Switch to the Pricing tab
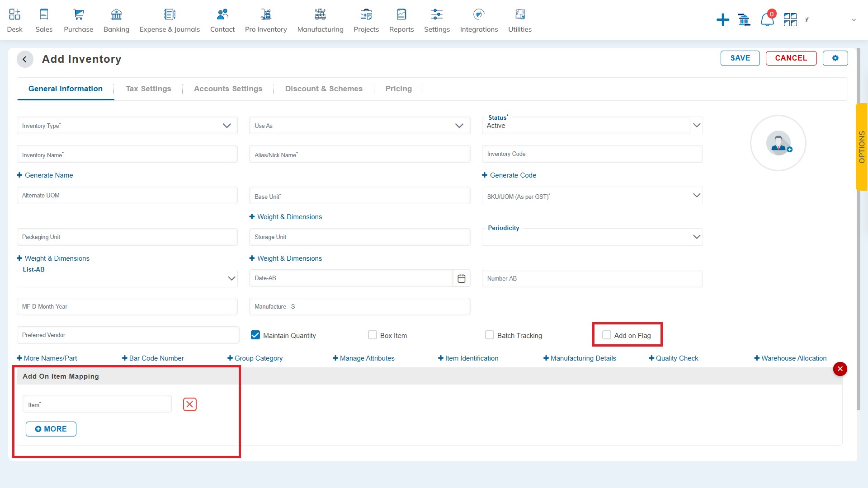Screen dimensions: 868x488 398,88
